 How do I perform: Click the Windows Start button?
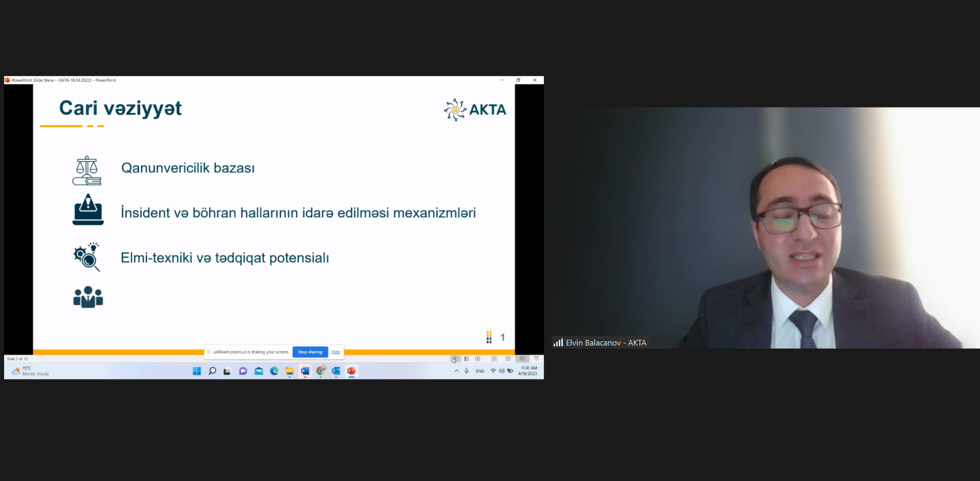coord(197,371)
